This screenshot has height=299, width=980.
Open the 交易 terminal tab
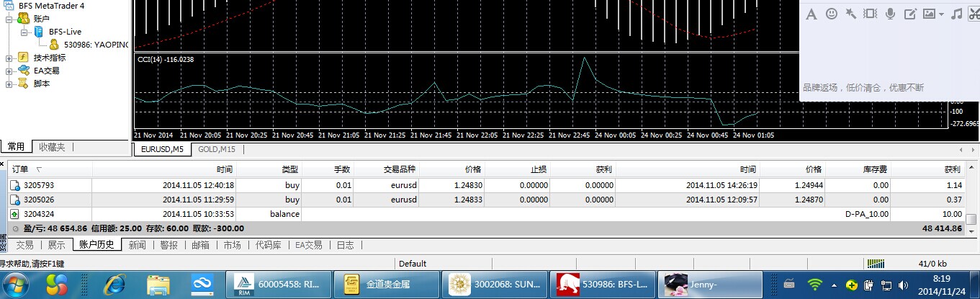click(x=24, y=245)
